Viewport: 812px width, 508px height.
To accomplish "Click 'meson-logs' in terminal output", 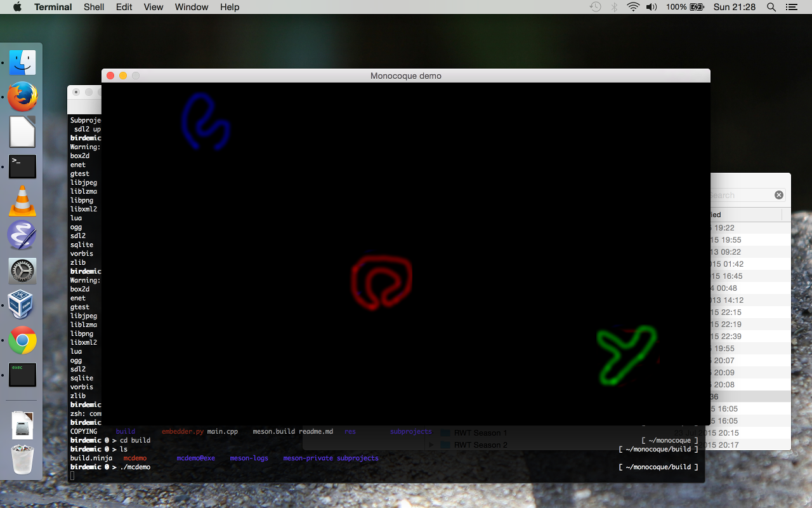I will (249, 458).
